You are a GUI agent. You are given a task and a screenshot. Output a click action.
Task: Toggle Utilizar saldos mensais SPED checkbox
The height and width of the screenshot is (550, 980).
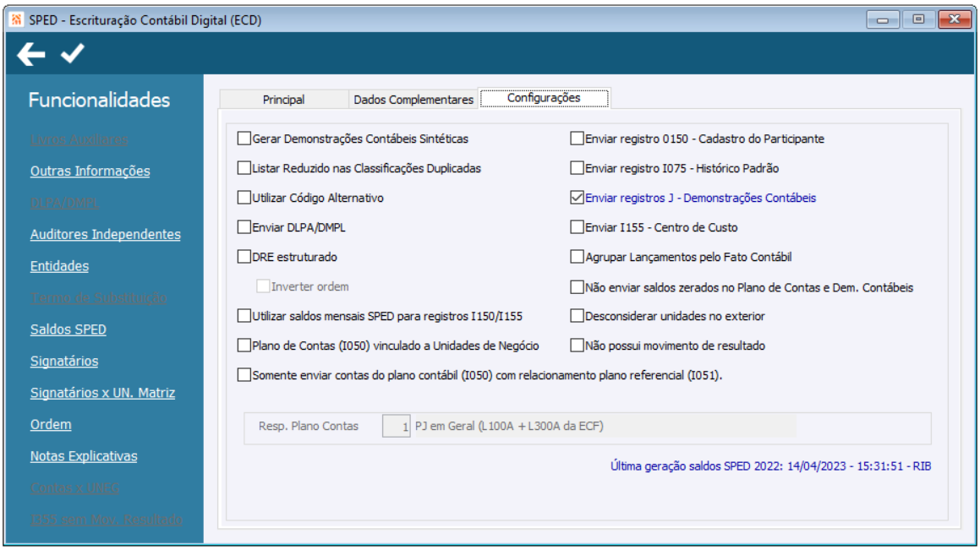point(244,316)
